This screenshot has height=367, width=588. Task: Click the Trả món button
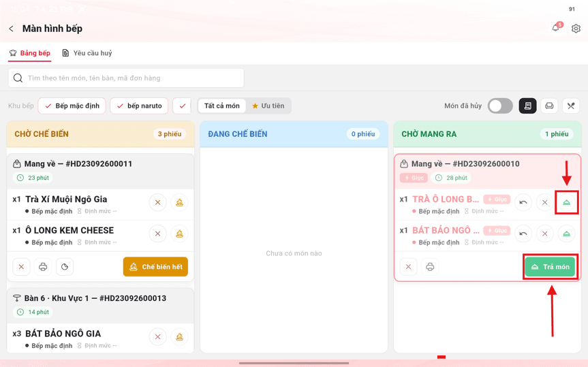550,266
